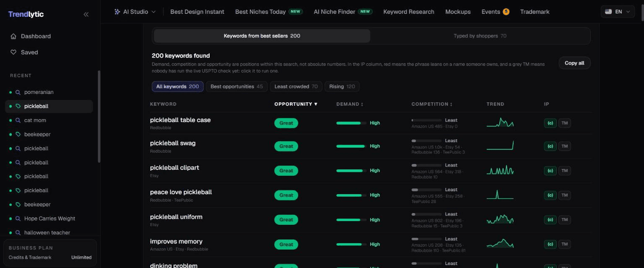Click the demand bar for pickleball swag
644x268 pixels.
click(x=351, y=146)
